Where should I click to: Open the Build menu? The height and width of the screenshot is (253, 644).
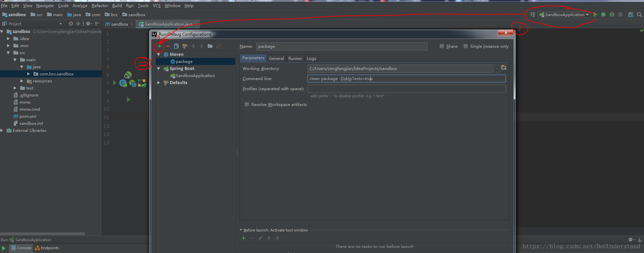pos(117,5)
